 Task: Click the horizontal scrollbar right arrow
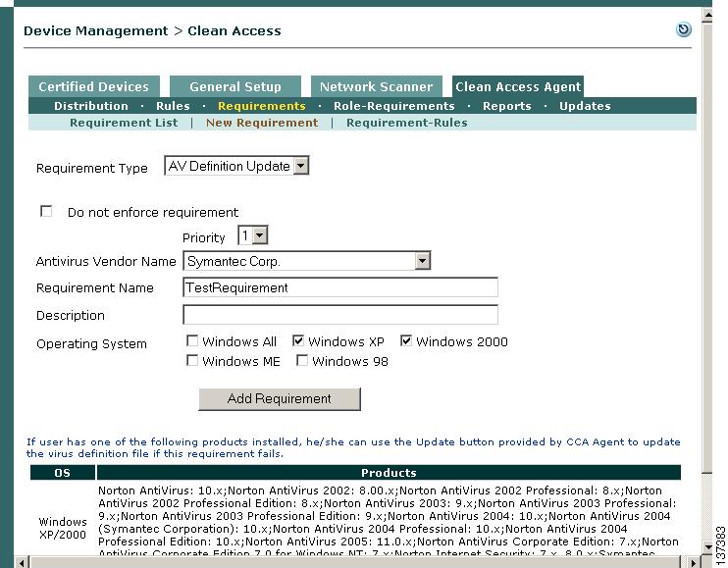[694, 562]
